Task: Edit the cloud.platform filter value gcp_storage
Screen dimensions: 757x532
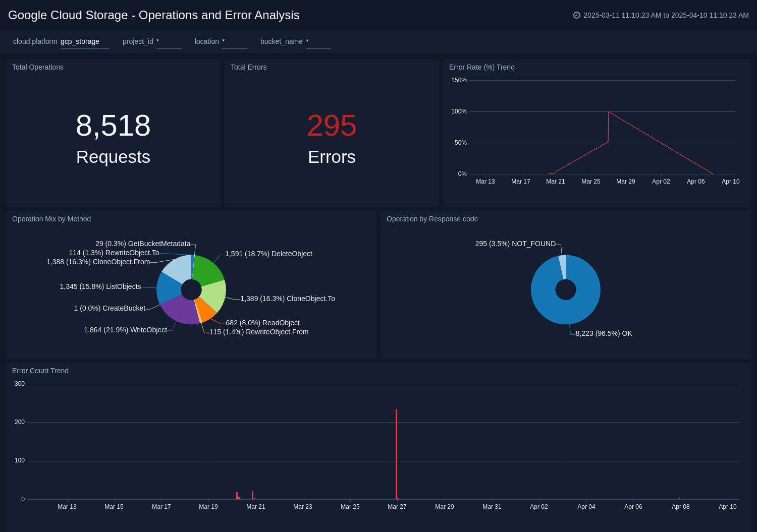Action: (79, 41)
